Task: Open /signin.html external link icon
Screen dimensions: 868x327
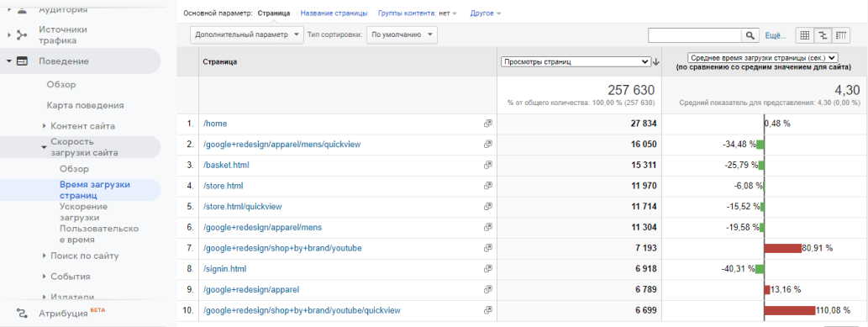Action: [x=487, y=269]
